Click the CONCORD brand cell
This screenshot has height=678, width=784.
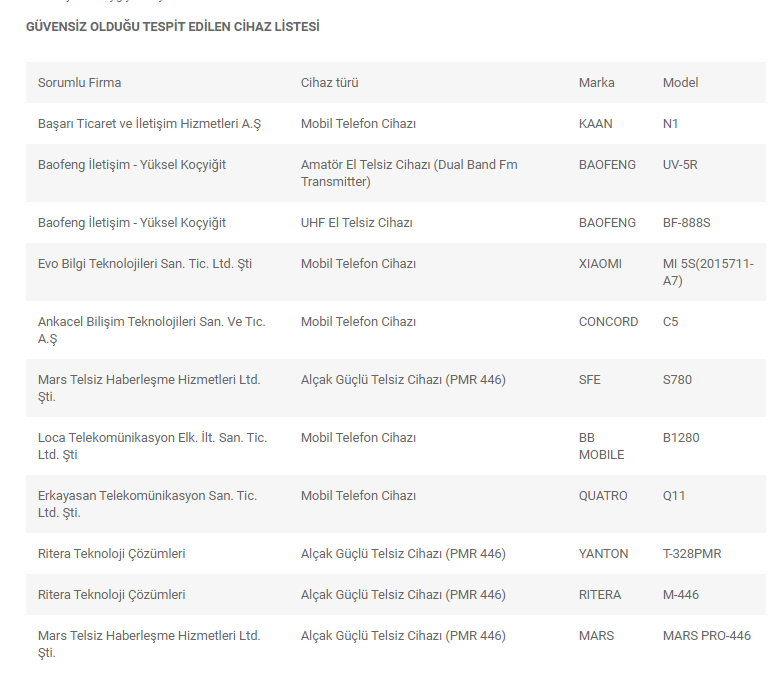click(608, 321)
